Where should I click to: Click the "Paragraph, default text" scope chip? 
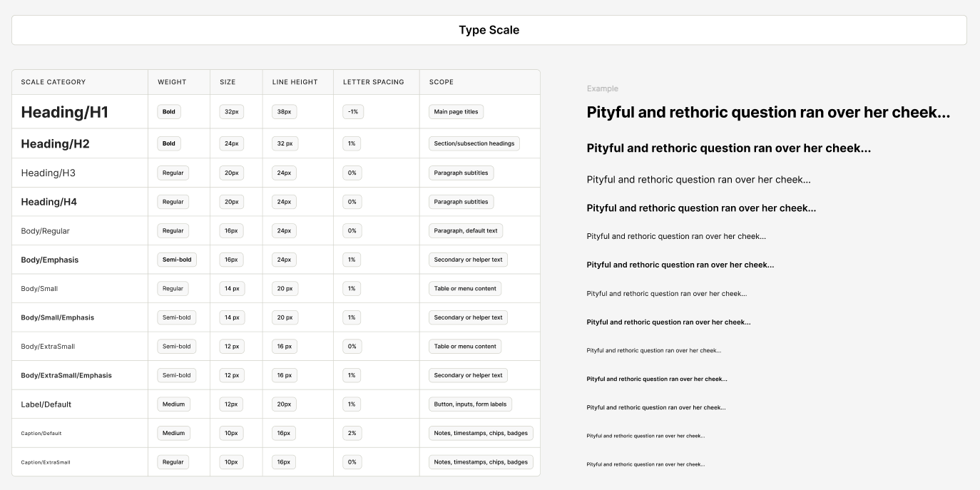(466, 231)
